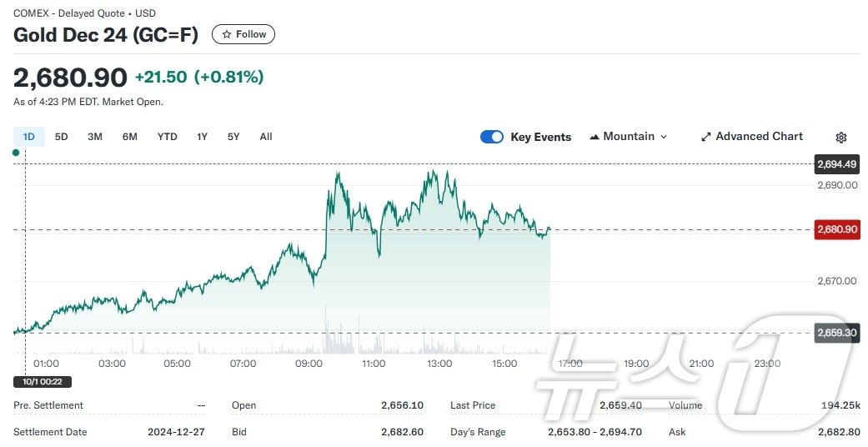Click the chart settings gear icon
This screenshot has height=447, width=868.
click(841, 138)
